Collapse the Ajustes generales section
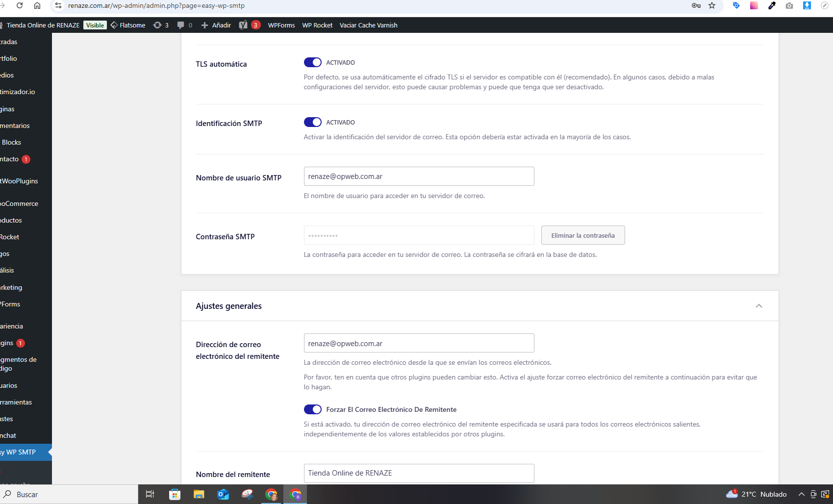833x504 pixels. click(x=759, y=306)
